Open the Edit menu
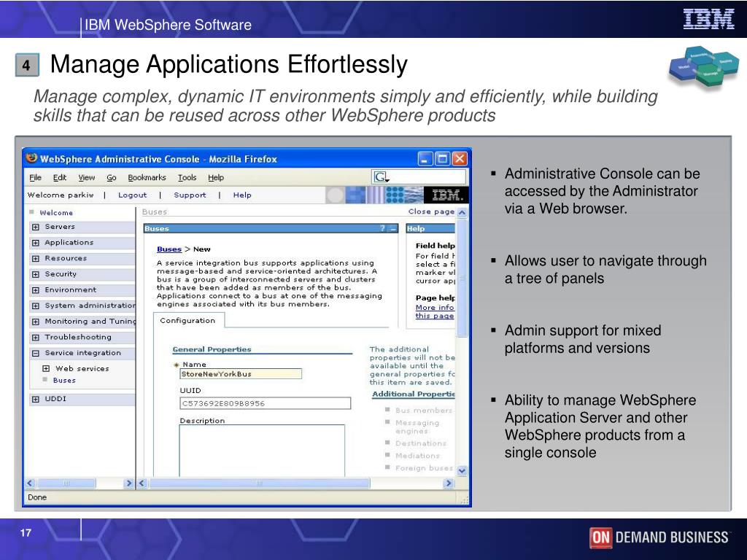 (x=60, y=178)
